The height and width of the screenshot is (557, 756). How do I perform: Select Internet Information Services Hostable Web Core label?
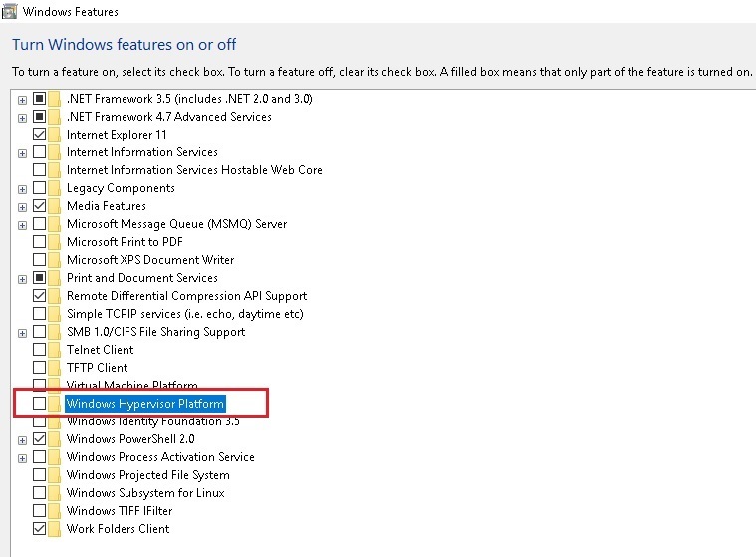[x=194, y=169]
